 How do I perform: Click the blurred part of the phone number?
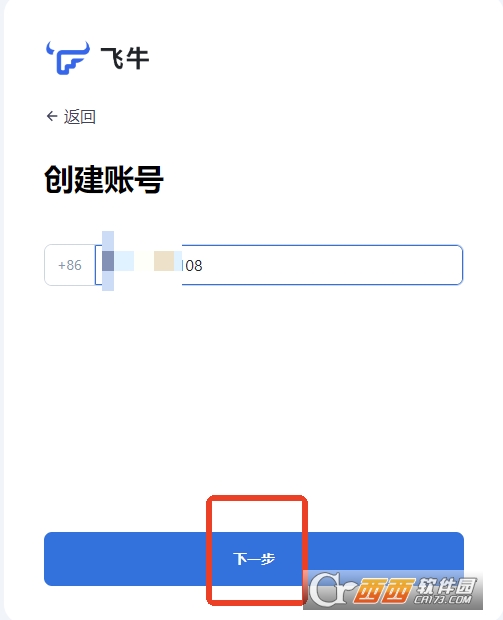(142, 261)
